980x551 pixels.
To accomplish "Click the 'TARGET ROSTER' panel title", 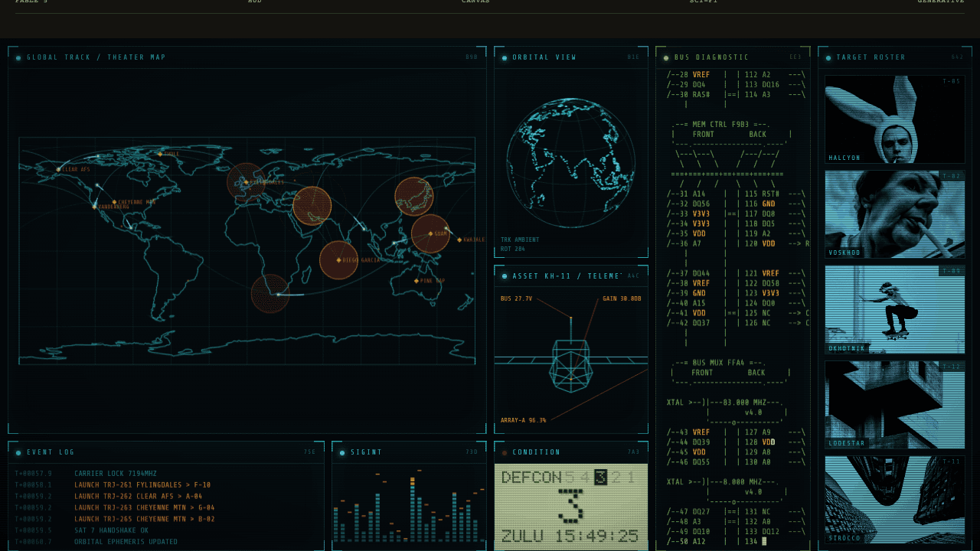I will pos(871,57).
